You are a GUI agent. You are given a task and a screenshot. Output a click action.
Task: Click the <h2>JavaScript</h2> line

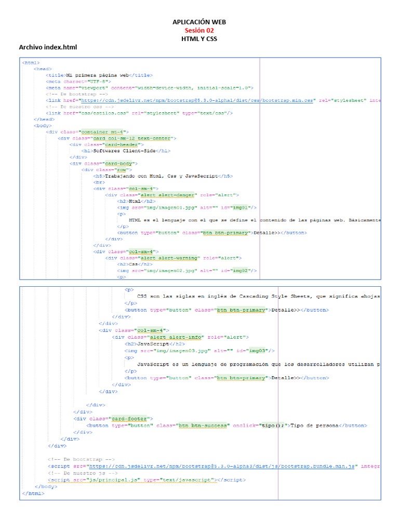point(155,344)
